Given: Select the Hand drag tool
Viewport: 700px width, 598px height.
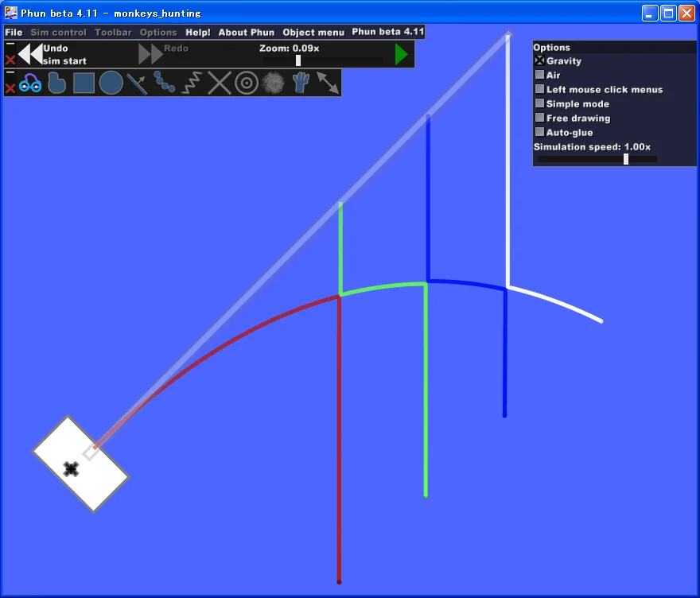Looking at the screenshot, I should tap(300, 83).
